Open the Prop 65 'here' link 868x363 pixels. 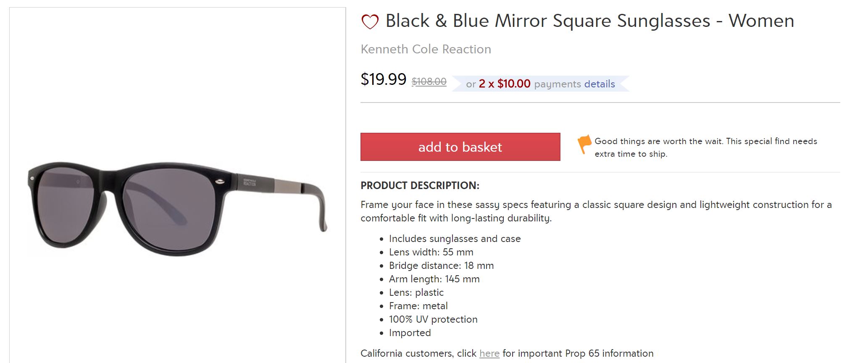[489, 354]
